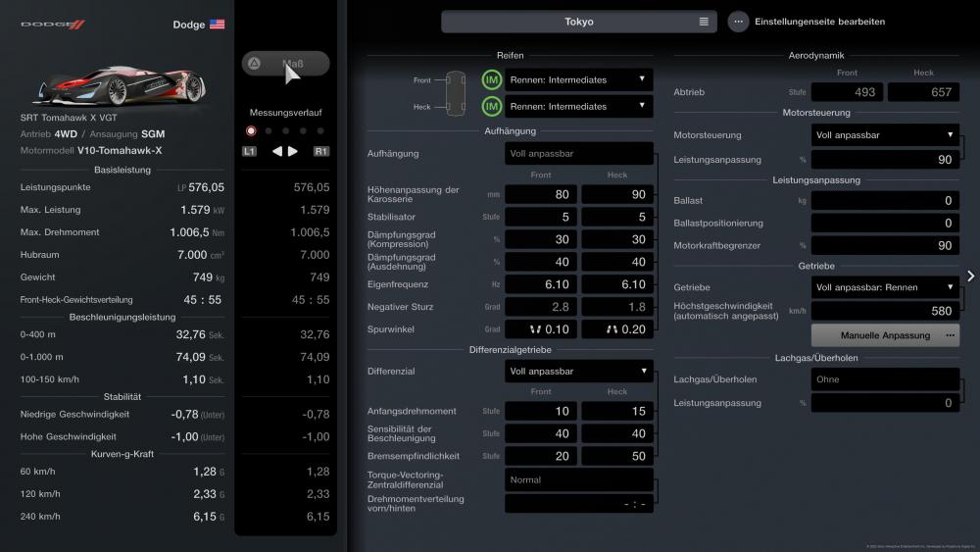Click the SRT Tomahawk car thumbnail
The width and height of the screenshot is (980, 552).
[114, 85]
